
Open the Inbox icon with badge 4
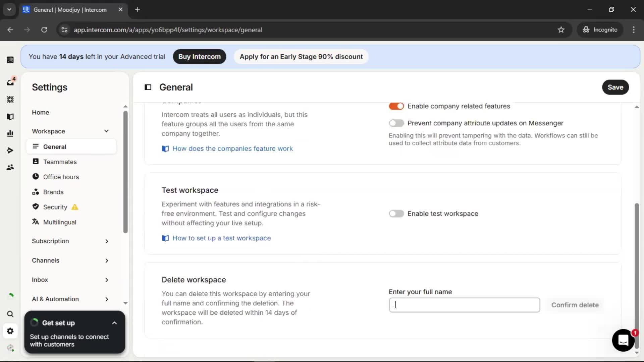tap(10, 82)
